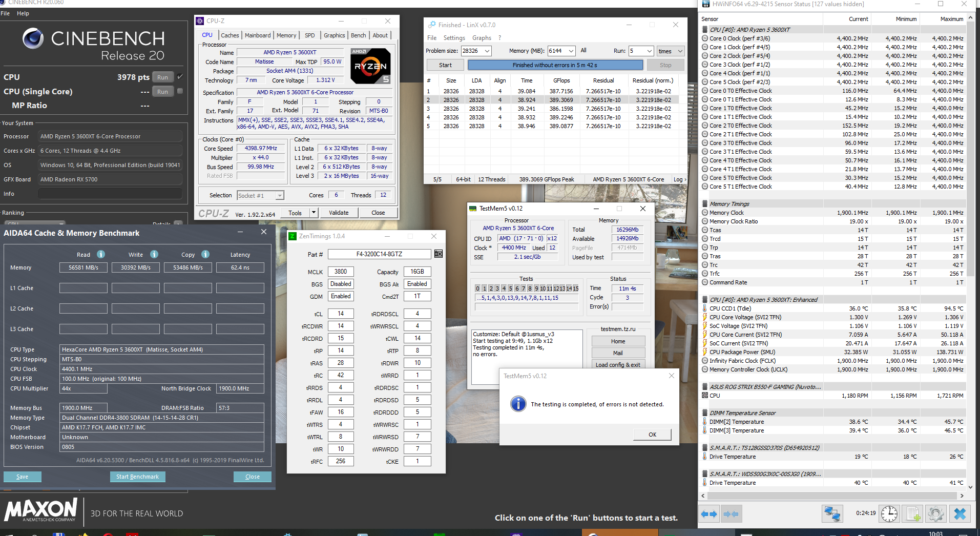980x536 pixels.
Task: Click the HWiNFO expand columns arrows icon
Action: click(x=709, y=514)
